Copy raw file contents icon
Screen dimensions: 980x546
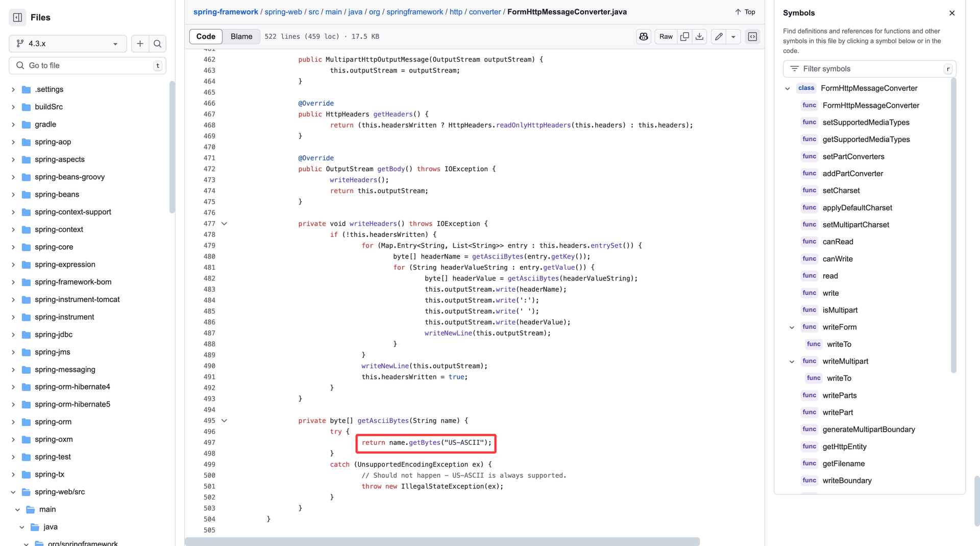(x=684, y=36)
